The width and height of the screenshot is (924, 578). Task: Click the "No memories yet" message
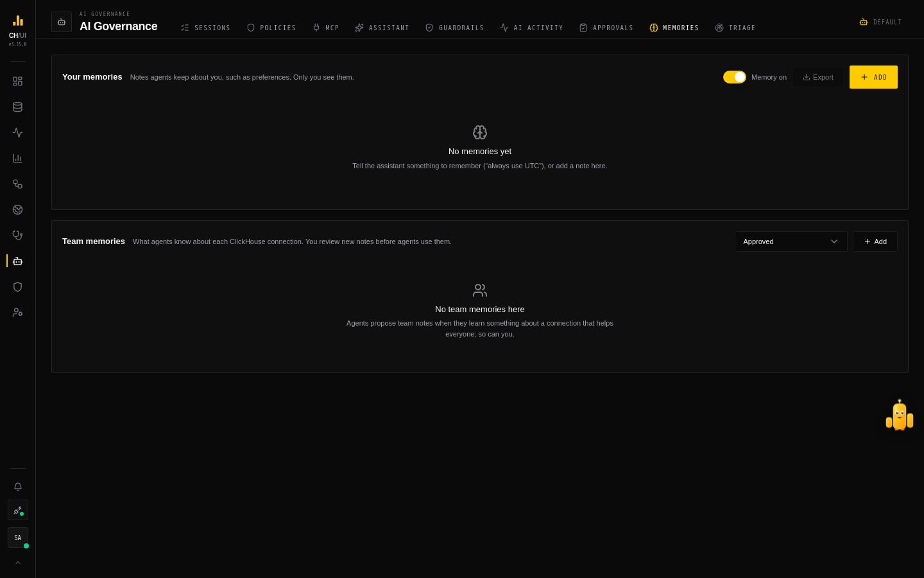pyautogui.click(x=480, y=152)
